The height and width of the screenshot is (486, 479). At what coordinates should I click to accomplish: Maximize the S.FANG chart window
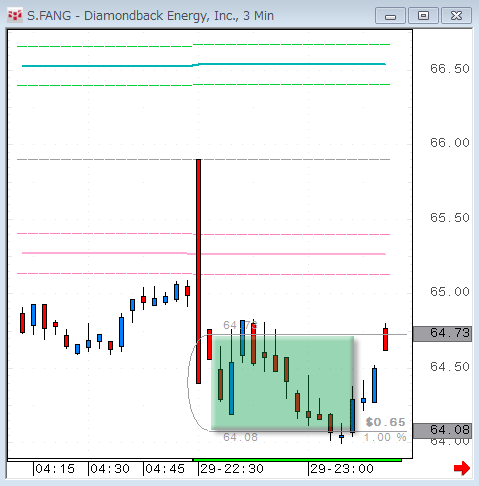[423, 16]
